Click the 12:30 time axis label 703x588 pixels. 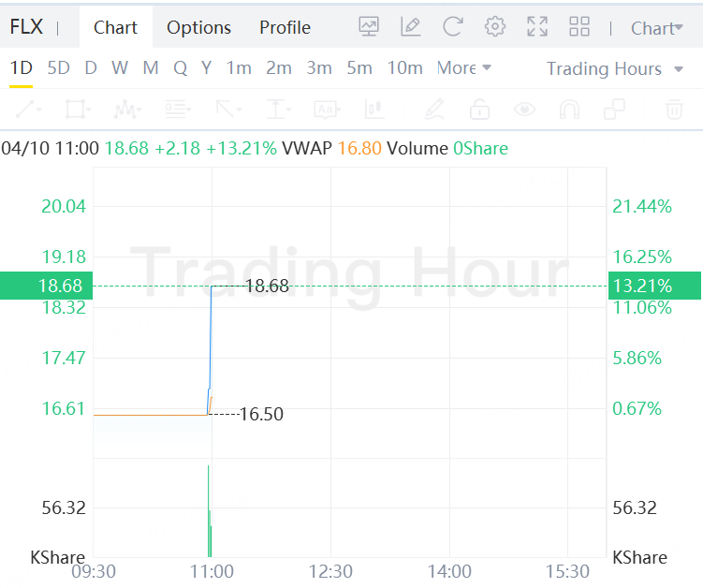(x=330, y=572)
